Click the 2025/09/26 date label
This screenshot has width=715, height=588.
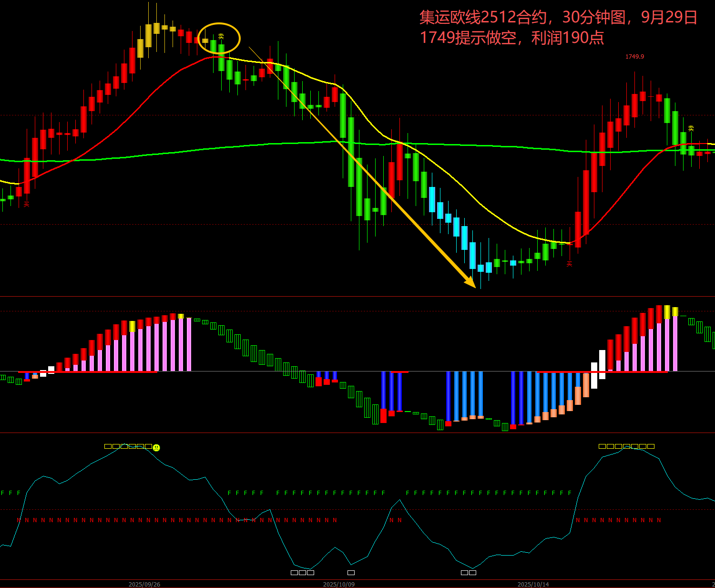(144, 584)
